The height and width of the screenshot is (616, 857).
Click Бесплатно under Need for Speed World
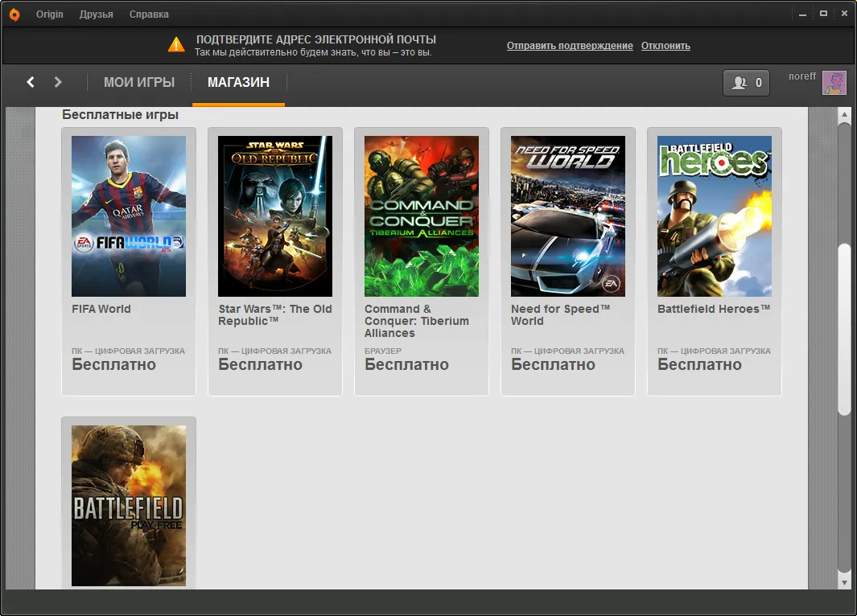553,364
